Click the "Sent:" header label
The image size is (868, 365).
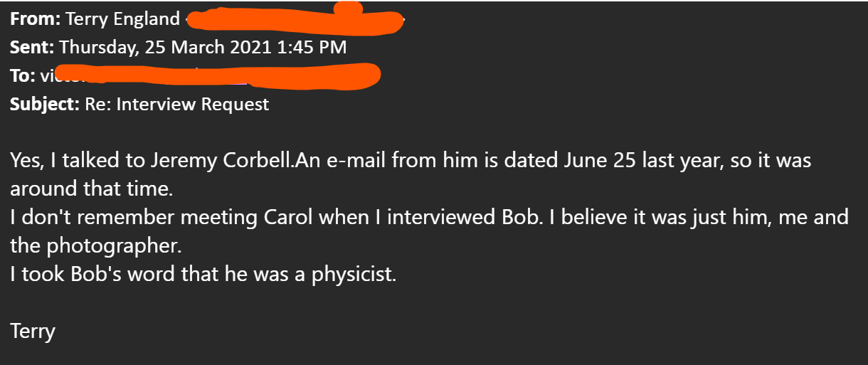click(32, 48)
